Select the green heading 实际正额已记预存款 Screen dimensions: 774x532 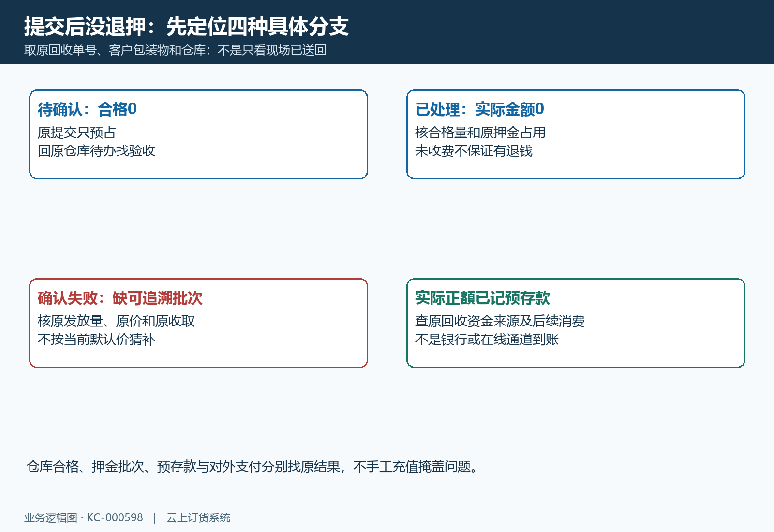(482, 298)
